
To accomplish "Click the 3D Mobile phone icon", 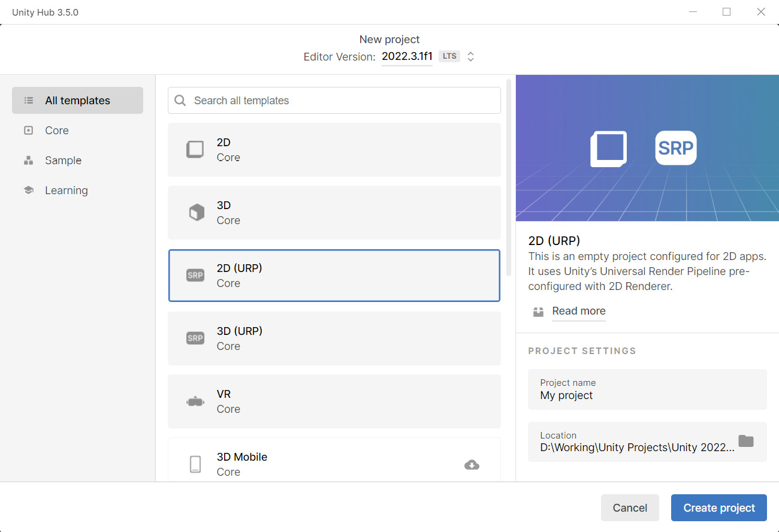I will [195, 464].
